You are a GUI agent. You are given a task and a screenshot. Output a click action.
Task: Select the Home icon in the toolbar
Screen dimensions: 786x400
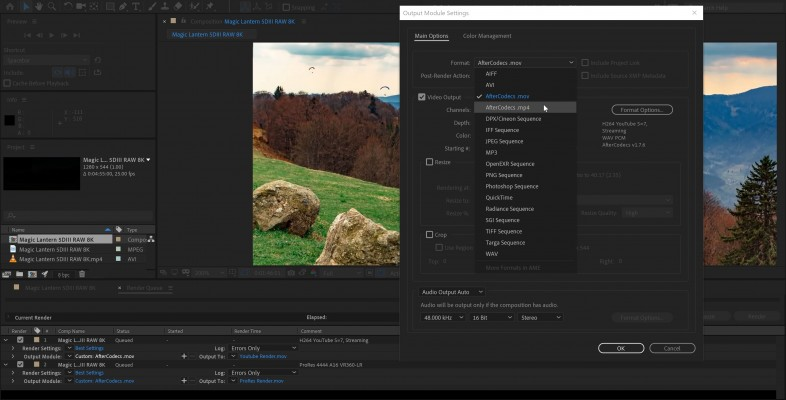[8, 7]
